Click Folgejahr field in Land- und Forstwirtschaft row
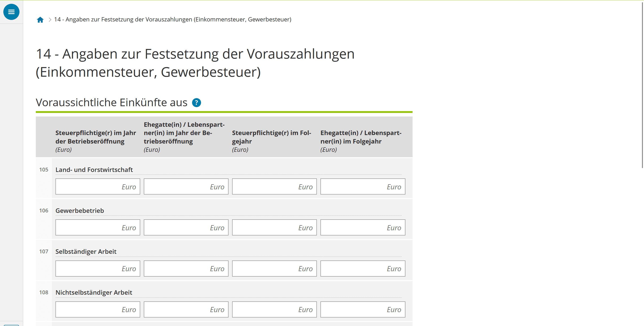 274,186
